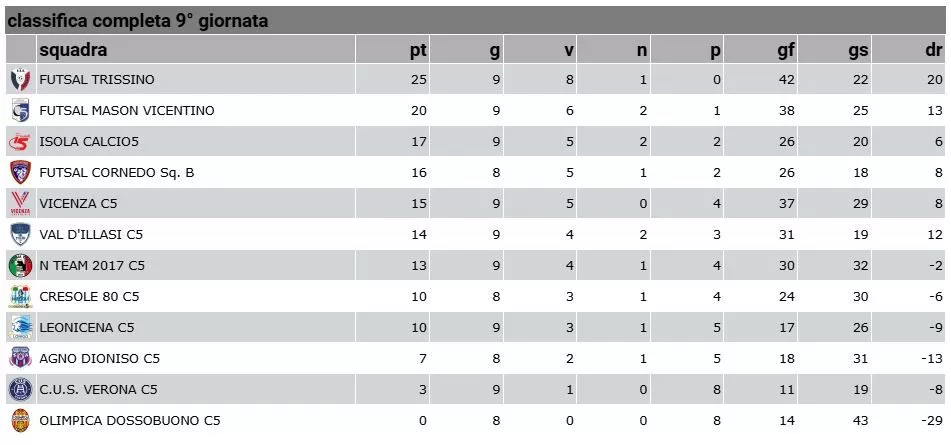Click the OLIMPICA DOSSOBUONO C5 team name
Image resolution: width=951 pixels, height=445 pixels.
click(130, 421)
